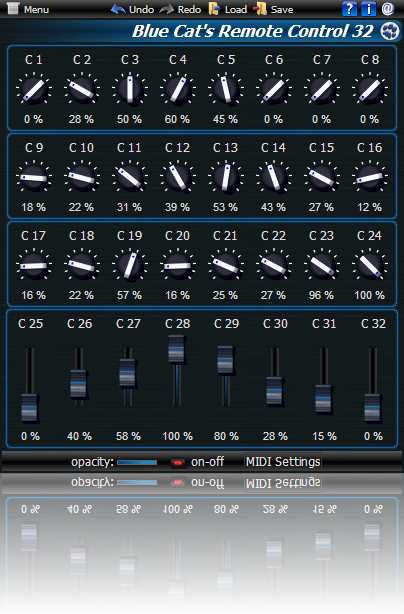Click the C 10 knob
The width and height of the screenshot is (404, 614).
82,178
